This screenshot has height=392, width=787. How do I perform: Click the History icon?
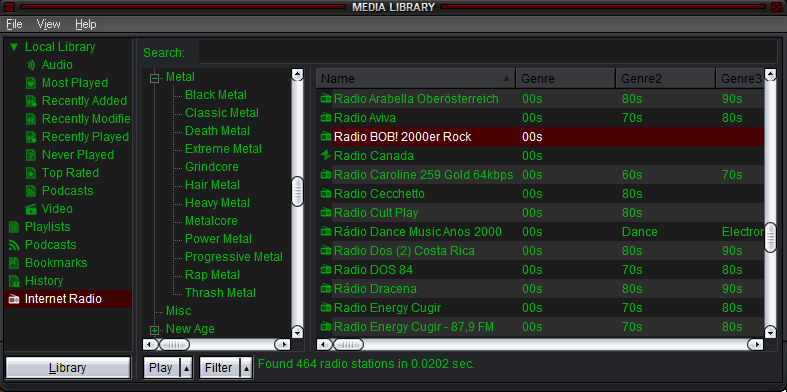(14, 281)
